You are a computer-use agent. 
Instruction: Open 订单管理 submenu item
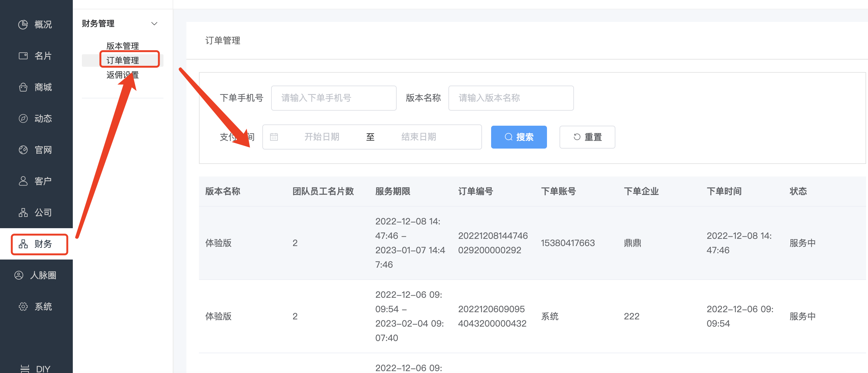123,60
